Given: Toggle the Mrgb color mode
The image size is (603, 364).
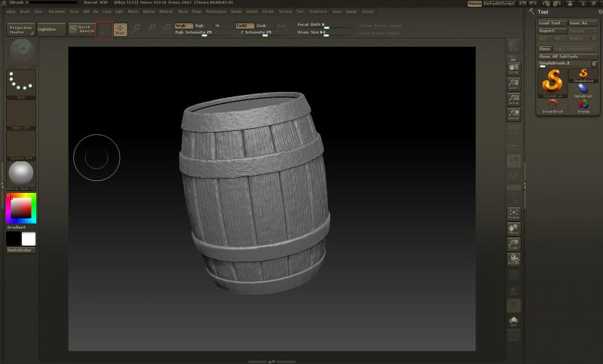Looking at the screenshot, I should pos(183,25).
